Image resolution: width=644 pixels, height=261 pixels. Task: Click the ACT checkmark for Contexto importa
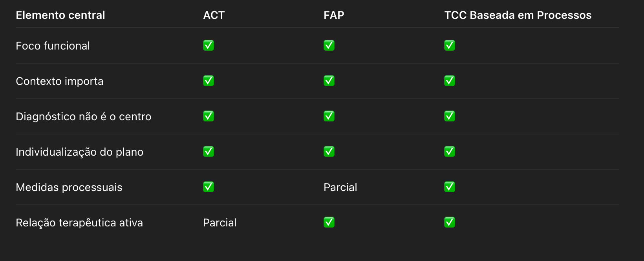[x=209, y=81]
